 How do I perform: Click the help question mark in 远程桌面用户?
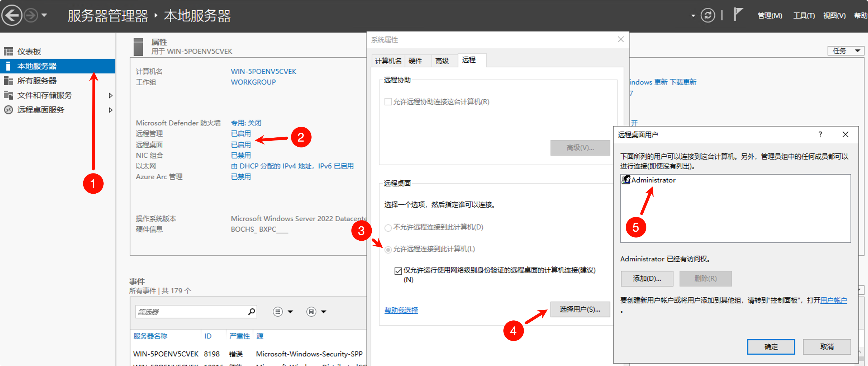[x=820, y=134]
